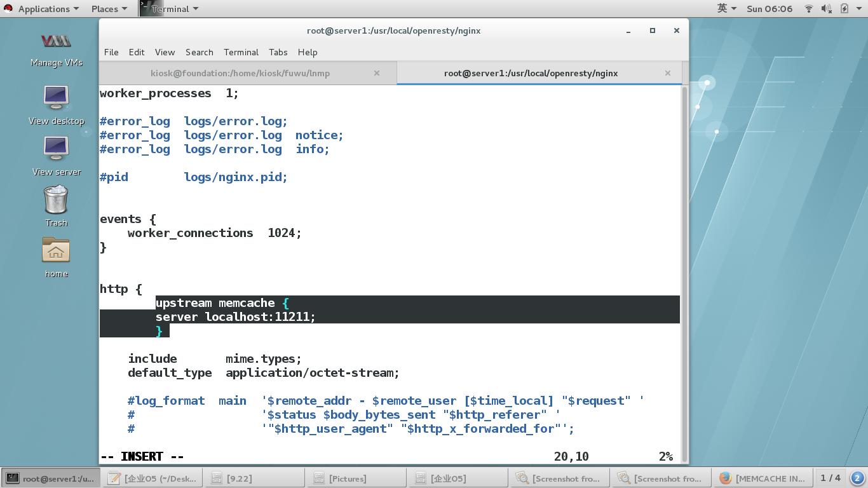Screen dimensions: 868x488
Task: Close the root@server1 tab
Action: [x=667, y=73]
